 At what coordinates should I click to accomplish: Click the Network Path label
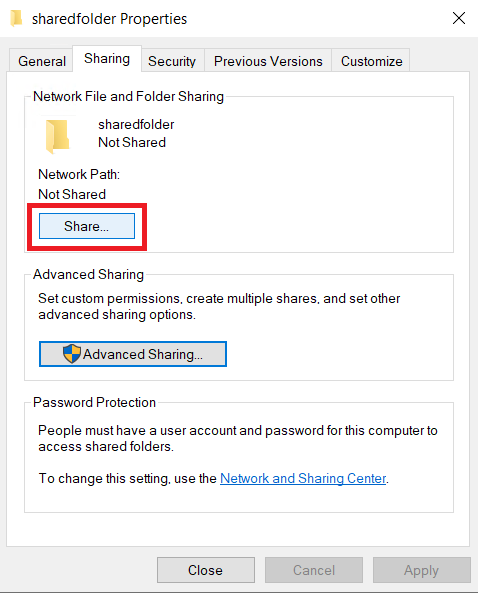(79, 174)
